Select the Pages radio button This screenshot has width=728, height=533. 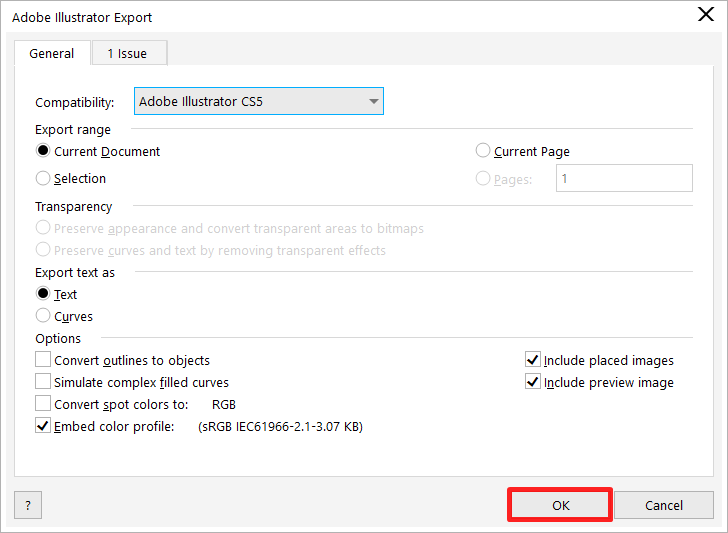tap(483, 179)
